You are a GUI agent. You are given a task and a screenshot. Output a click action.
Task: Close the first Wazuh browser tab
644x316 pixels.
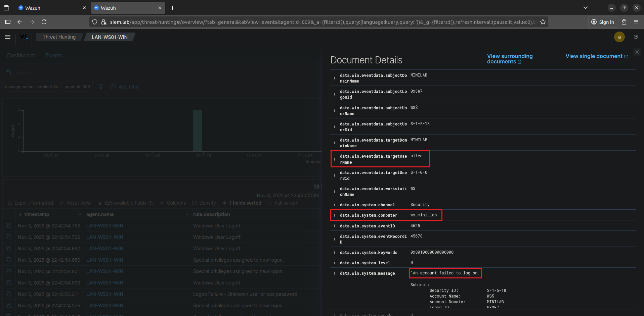84,8
